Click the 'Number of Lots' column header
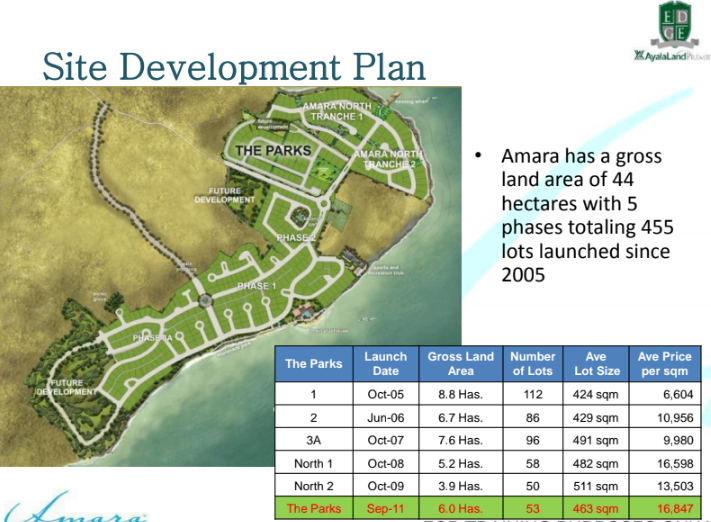Image resolution: width=711 pixels, height=522 pixels. tap(533, 364)
